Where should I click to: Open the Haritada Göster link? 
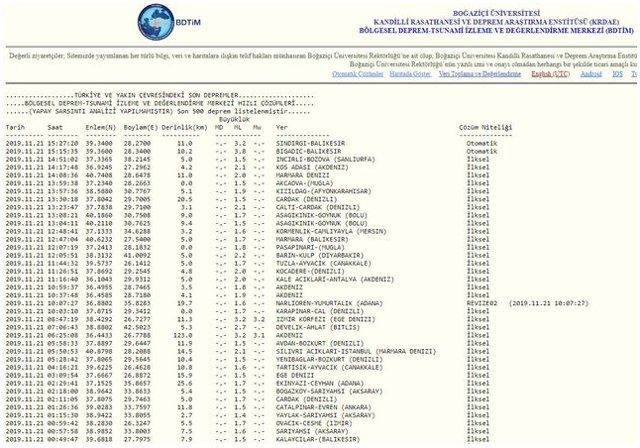(x=410, y=74)
